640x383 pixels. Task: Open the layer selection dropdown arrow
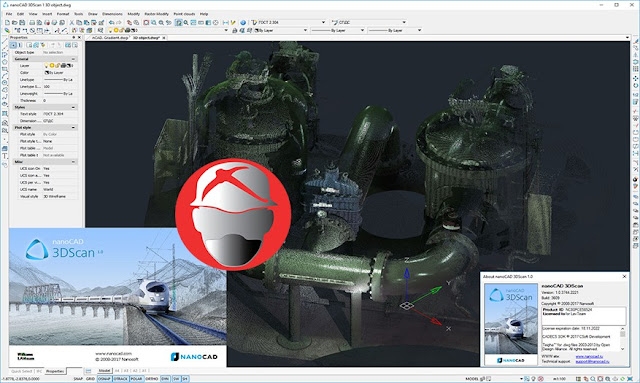[x=226, y=30]
